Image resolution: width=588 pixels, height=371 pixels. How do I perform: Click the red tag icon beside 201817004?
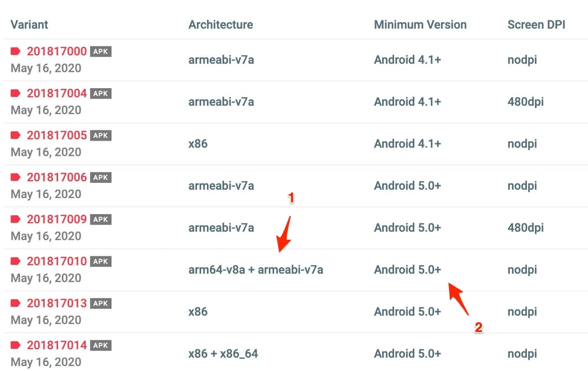tap(16, 93)
